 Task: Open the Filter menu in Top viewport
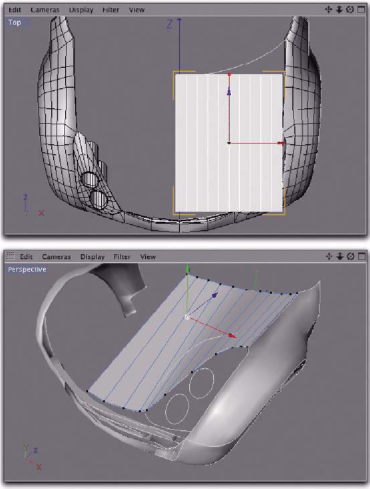click(111, 10)
